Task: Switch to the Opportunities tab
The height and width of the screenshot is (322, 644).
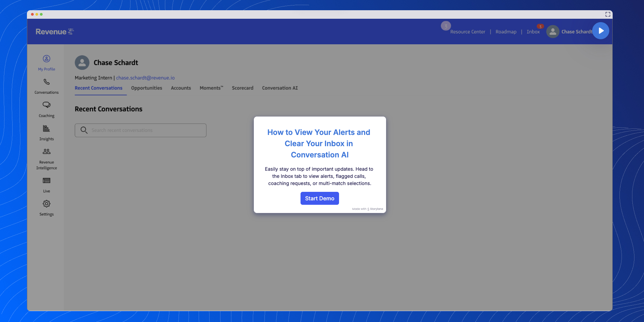Action: pos(147,88)
